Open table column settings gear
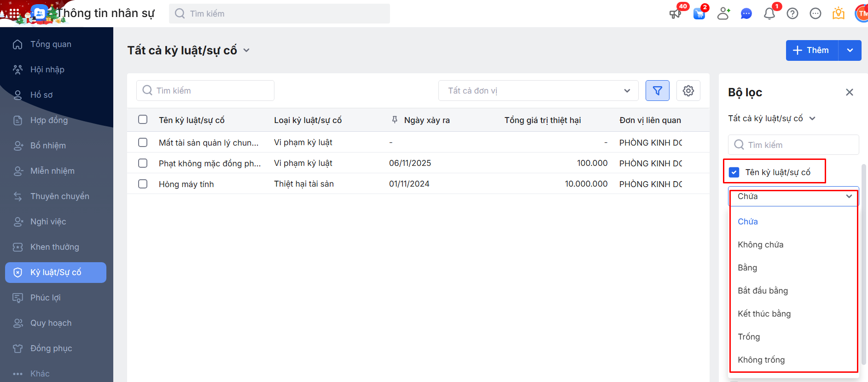Image resolution: width=868 pixels, height=382 pixels. click(688, 91)
